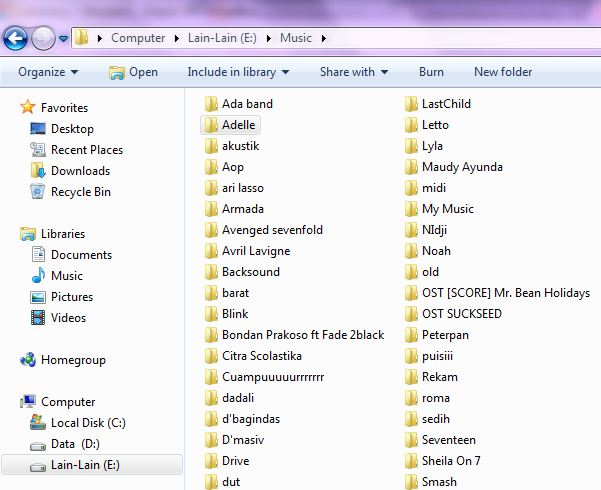The image size is (601, 490).
Task: Select the Blink folder icon
Action: [211, 314]
